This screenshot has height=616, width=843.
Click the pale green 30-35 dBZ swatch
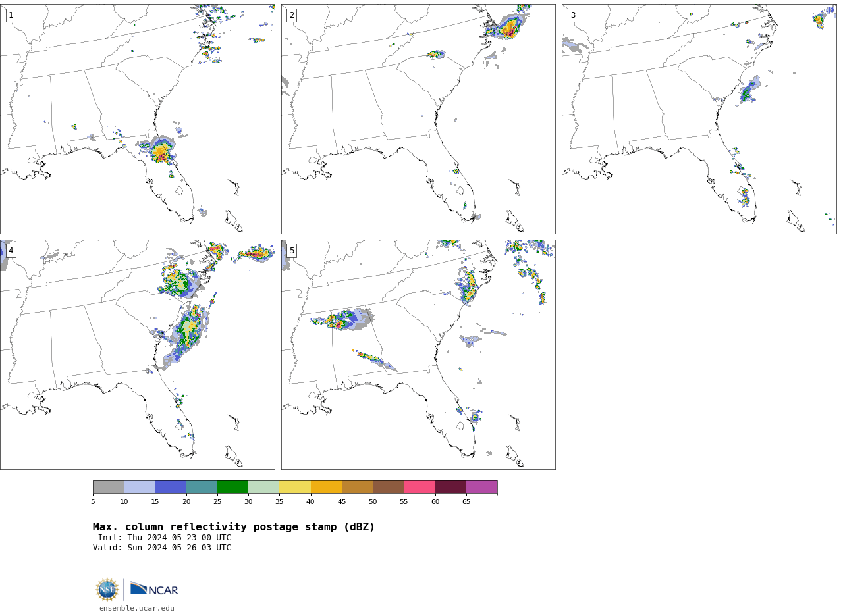click(264, 487)
